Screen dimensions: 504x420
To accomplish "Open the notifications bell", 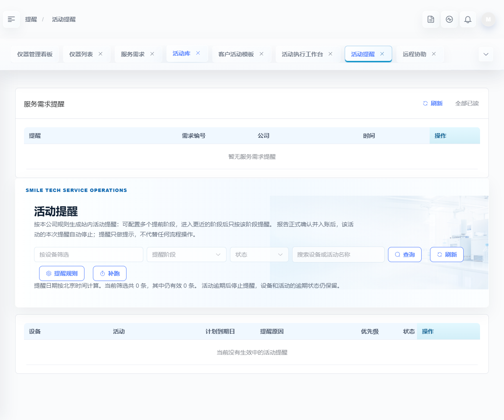I will pos(468,19).
